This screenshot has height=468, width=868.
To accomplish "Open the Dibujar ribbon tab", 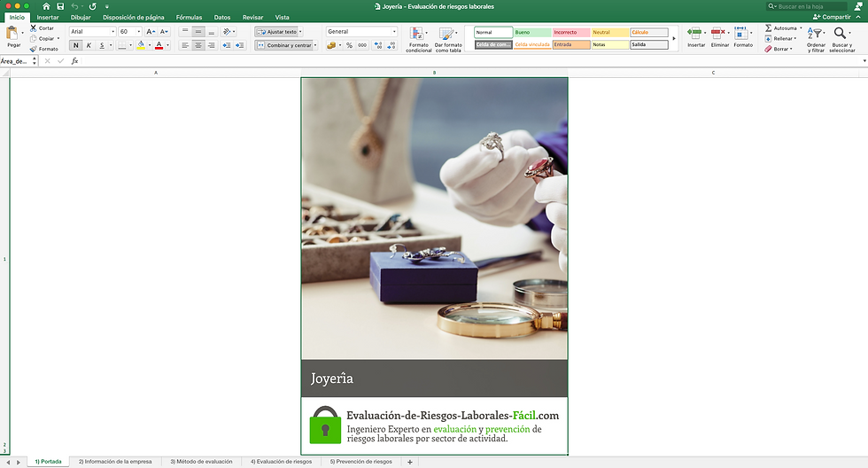I will click(x=81, y=17).
